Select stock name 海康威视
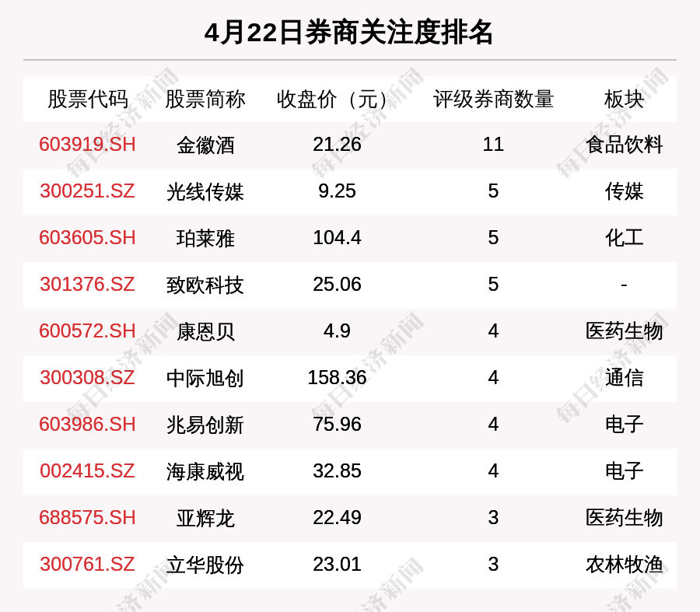This screenshot has height=612, width=700. 205,472
